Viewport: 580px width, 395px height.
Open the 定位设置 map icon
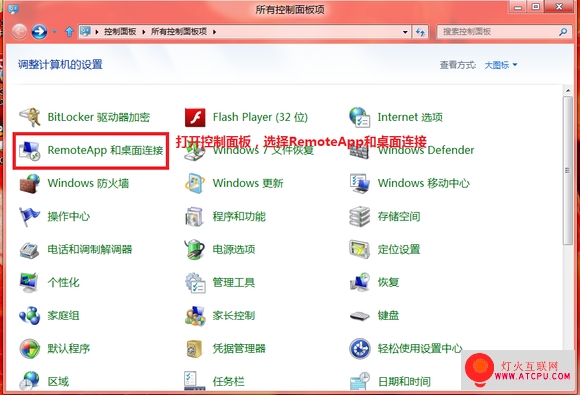360,250
